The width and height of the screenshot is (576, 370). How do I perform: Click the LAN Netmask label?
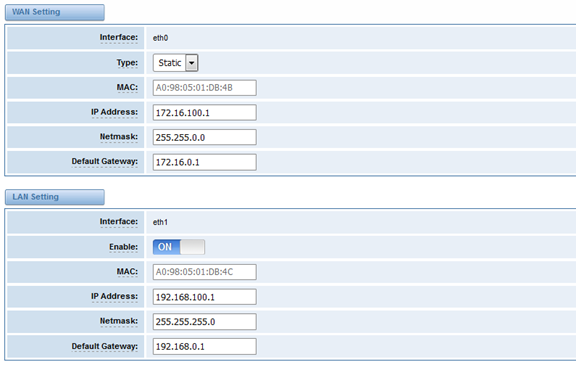(x=119, y=321)
